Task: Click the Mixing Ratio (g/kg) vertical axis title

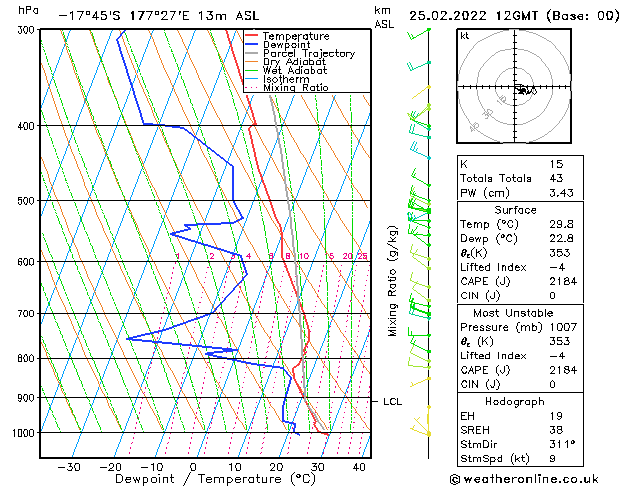Action: click(392, 281)
